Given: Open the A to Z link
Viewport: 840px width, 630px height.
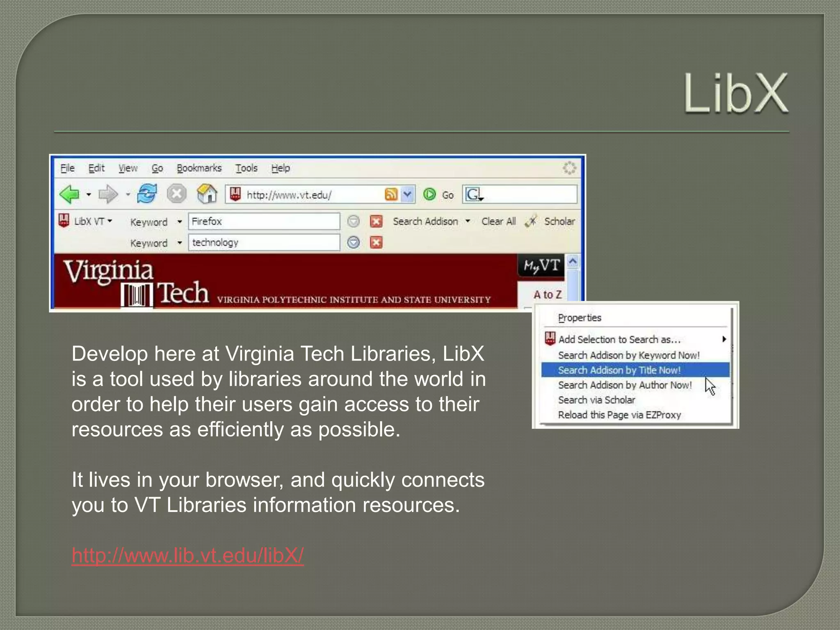Looking at the screenshot, I should tap(548, 294).
